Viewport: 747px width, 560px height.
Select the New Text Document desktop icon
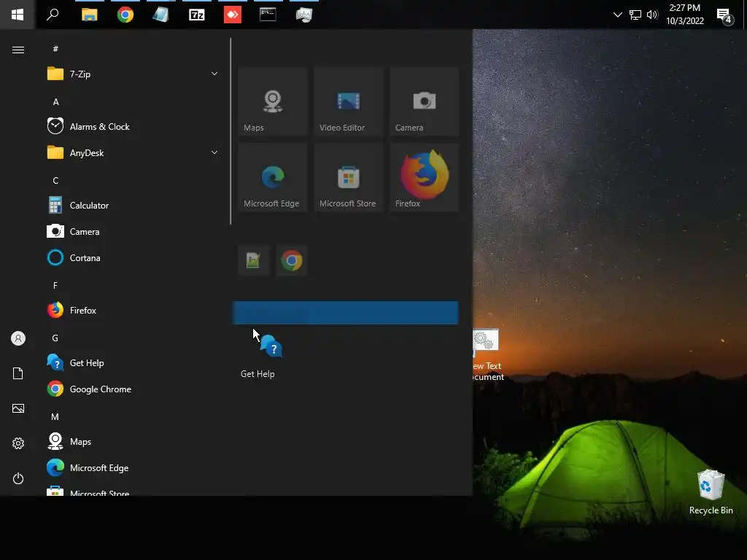[488, 355]
